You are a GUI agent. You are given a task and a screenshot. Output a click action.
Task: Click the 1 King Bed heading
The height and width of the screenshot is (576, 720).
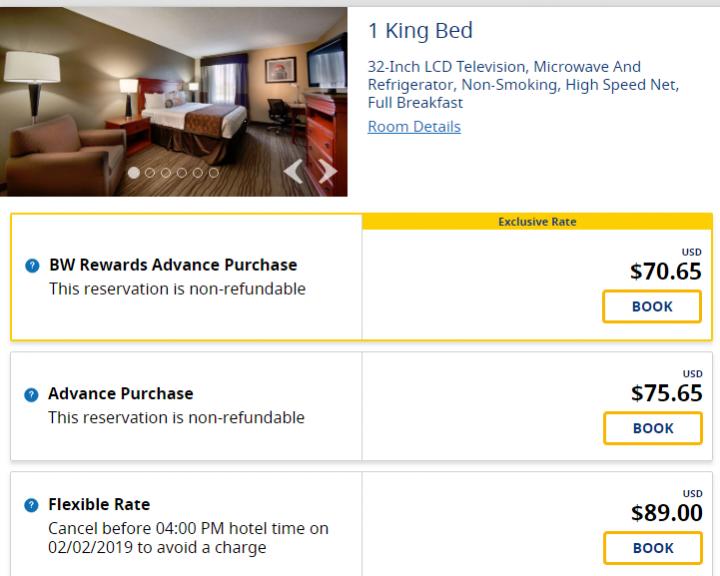[420, 31]
